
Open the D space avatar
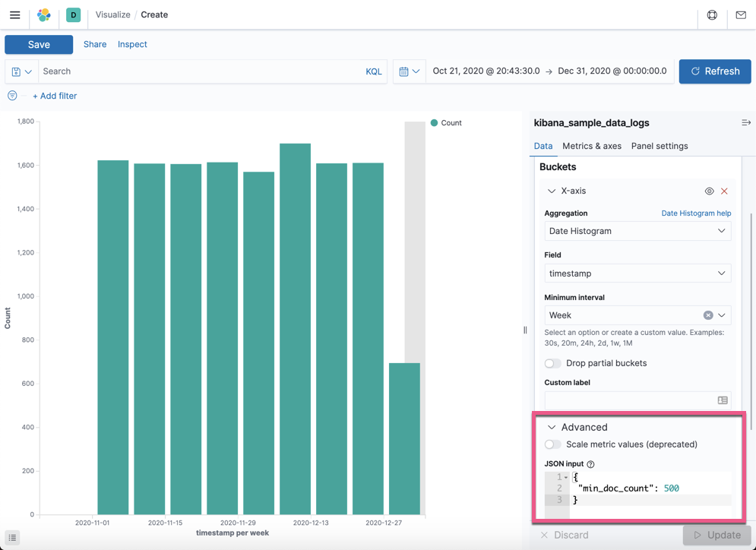[73, 15]
